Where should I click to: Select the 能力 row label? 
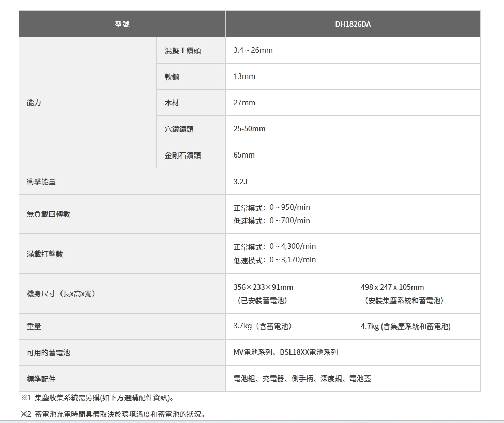(34, 103)
